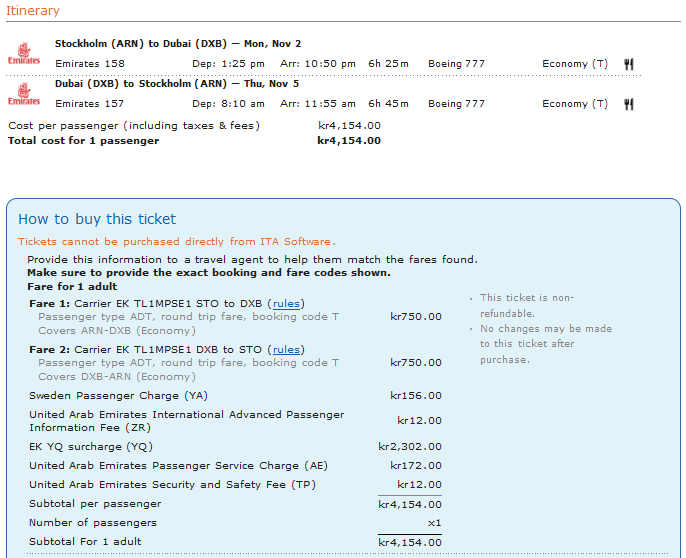Click the kr2,302.00 surcharge amount
The height and width of the screenshot is (558, 686).
point(410,447)
